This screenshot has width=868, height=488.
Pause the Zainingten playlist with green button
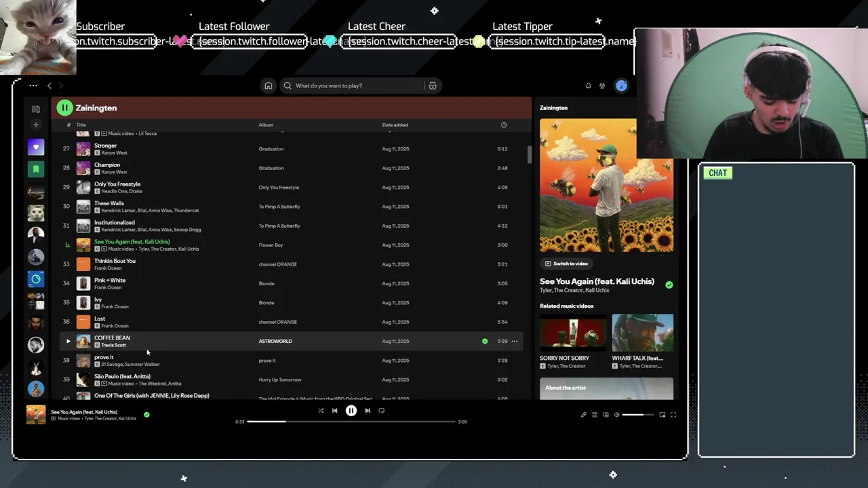64,108
